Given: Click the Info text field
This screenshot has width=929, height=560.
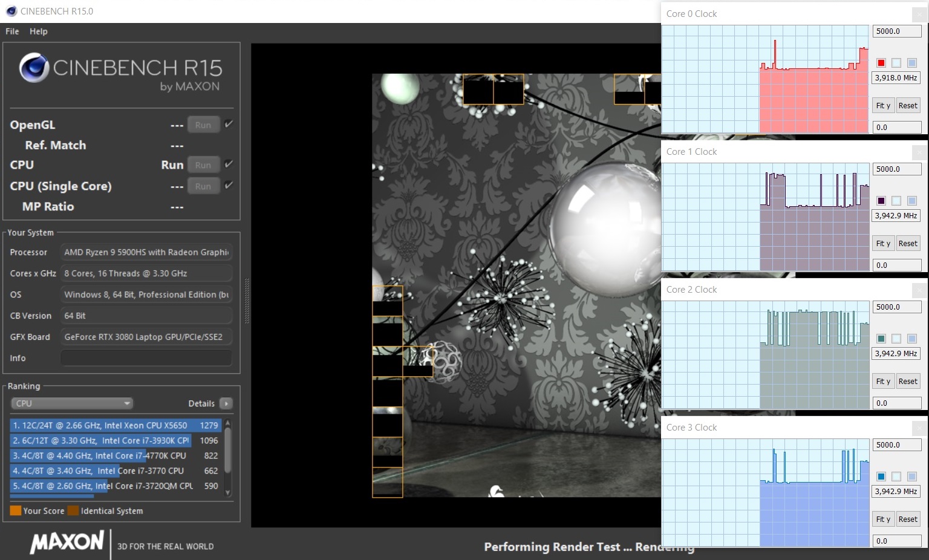Looking at the screenshot, I should pyautogui.click(x=146, y=358).
